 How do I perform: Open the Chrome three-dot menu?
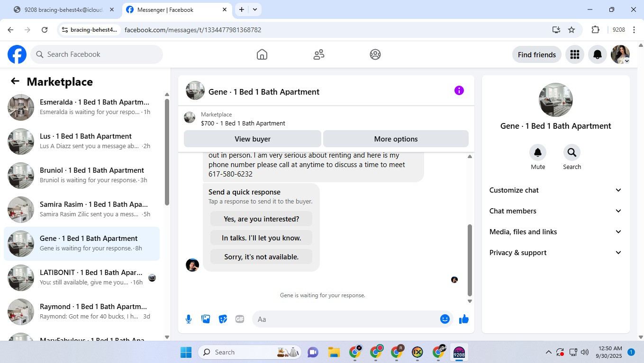click(x=634, y=30)
